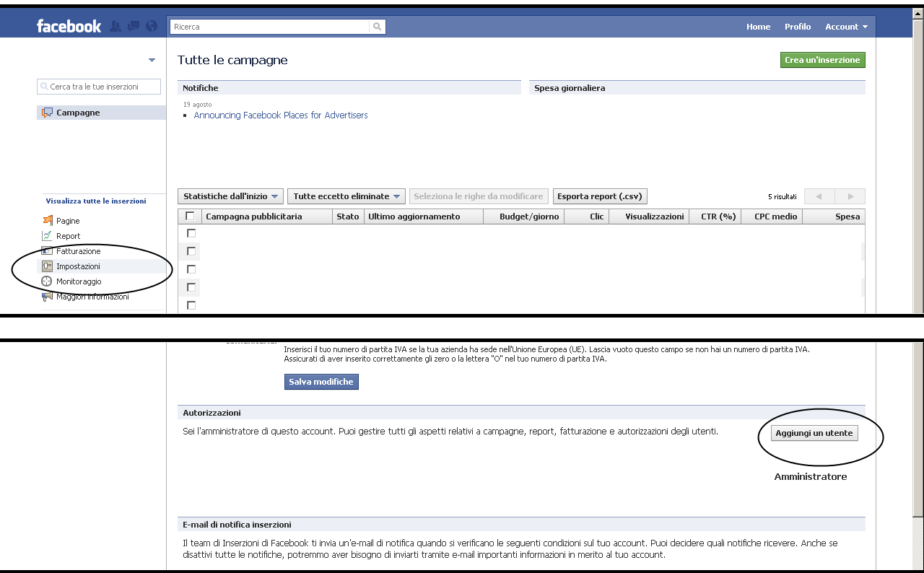Open Profilo in top bar
Viewport: 924px width, 573px height.
click(798, 27)
